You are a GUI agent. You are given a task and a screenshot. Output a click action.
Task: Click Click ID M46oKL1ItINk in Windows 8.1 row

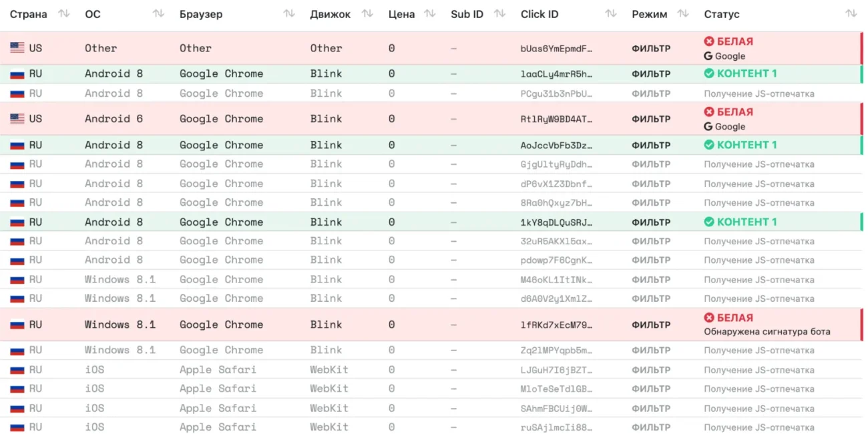click(x=557, y=279)
